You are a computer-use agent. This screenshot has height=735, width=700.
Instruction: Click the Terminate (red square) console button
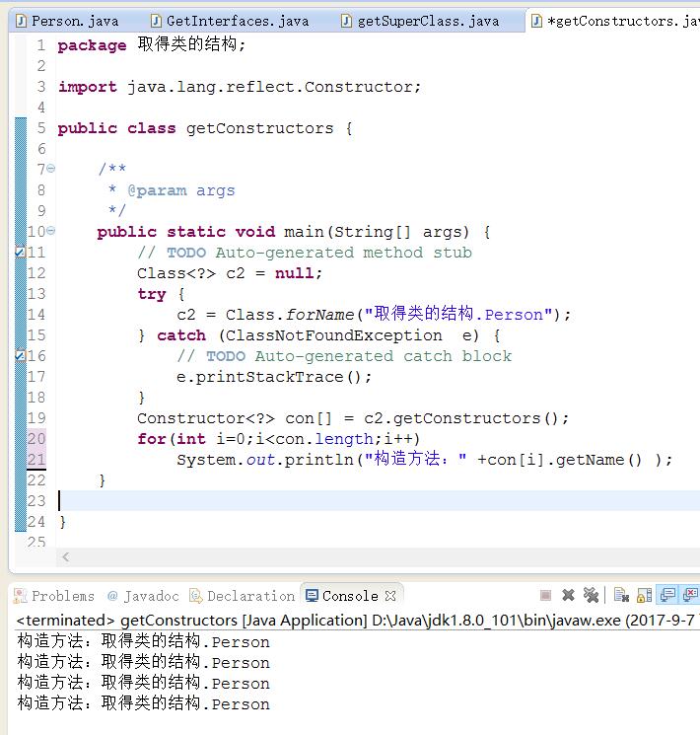point(545,595)
